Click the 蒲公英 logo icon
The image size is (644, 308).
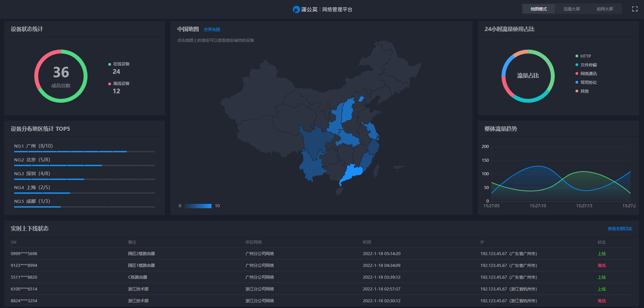tap(296, 9)
